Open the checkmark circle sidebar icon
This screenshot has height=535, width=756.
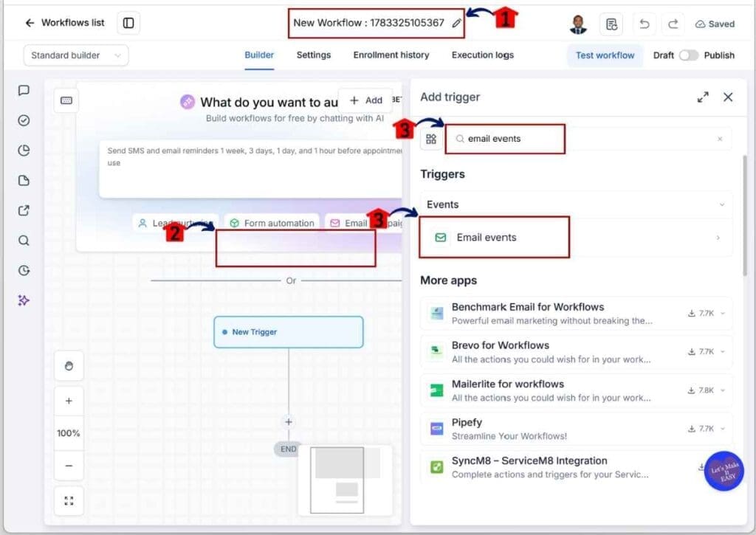24,120
